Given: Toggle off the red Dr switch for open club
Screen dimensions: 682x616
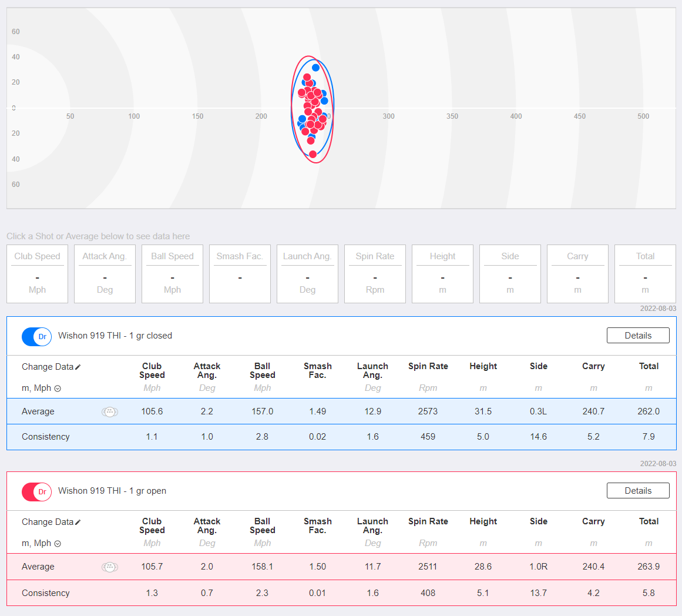Looking at the screenshot, I should pos(36,492).
